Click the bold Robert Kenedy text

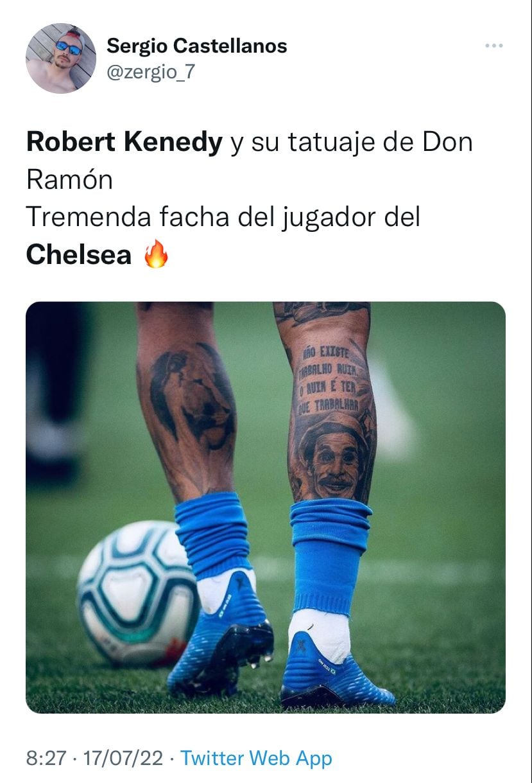[124, 142]
